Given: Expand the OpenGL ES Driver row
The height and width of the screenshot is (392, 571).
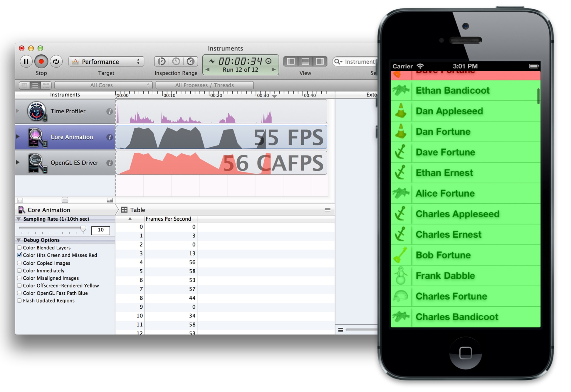Looking at the screenshot, I should pyautogui.click(x=18, y=162).
